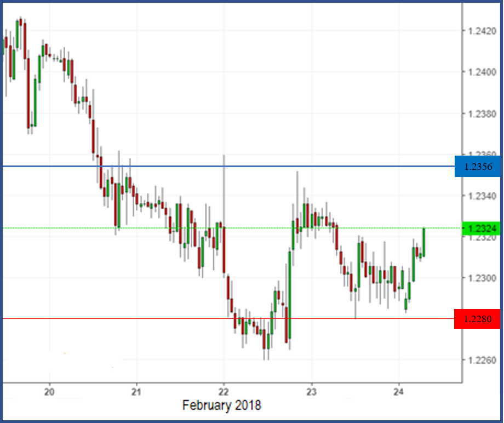Select the 1.2260 price axis value
Viewport: 504px width, 423px height.
pyautogui.click(x=482, y=361)
